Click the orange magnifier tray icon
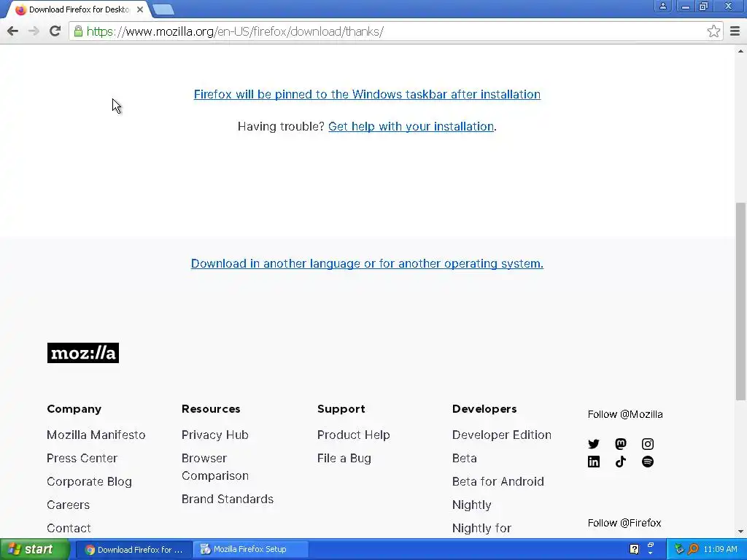Viewport: 747px width, 560px height. pyautogui.click(x=693, y=550)
